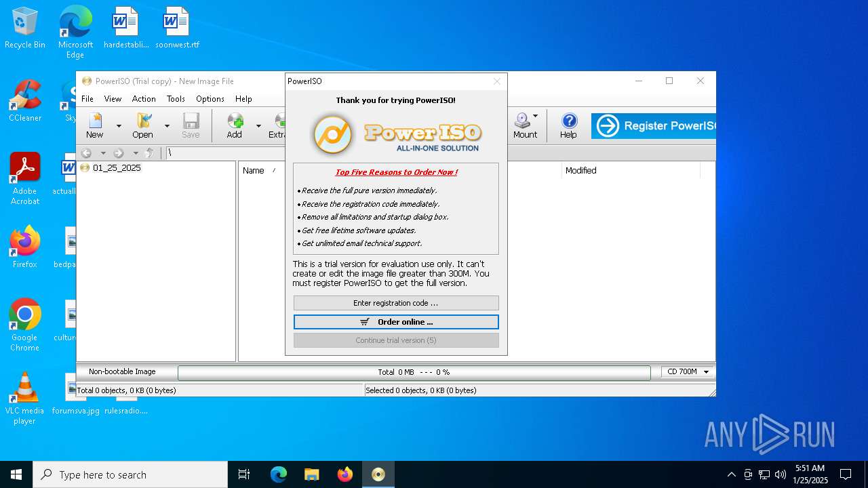The width and height of the screenshot is (868, 488).
Task: Open the Options menu
Action: tap(210, 99)
